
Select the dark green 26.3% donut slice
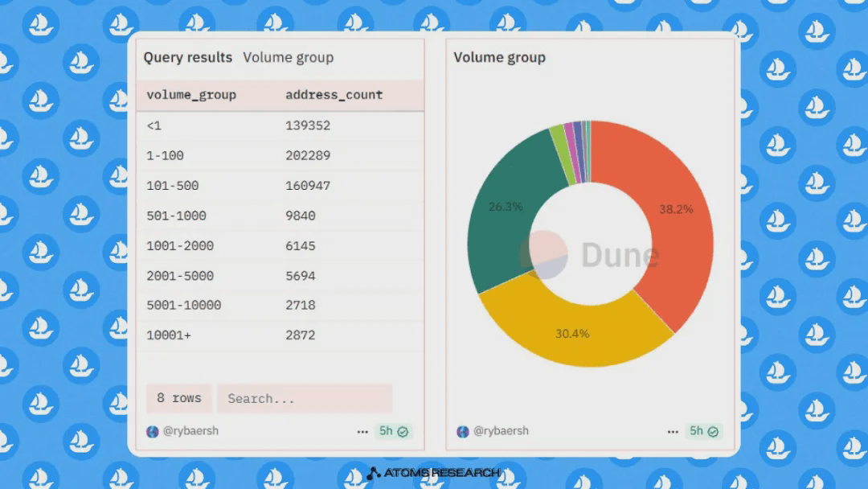(x=506, y=208)
